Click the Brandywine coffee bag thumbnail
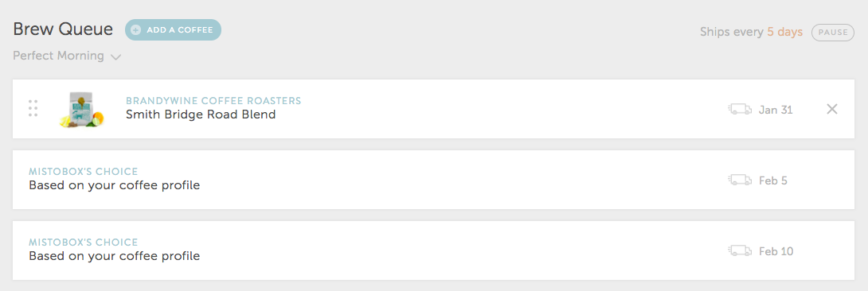The height and width of the screenshot is (291, 868). [x=81, y=110]
